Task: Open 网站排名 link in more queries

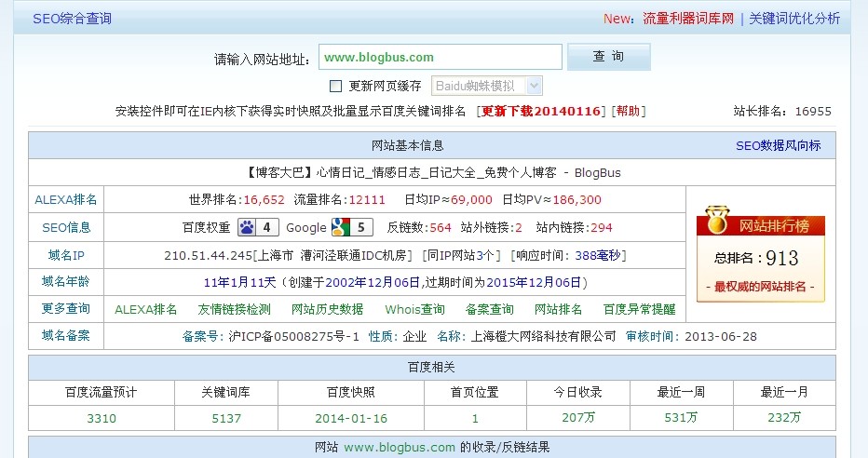Action: pyautogui.click(x=558, y=309)
